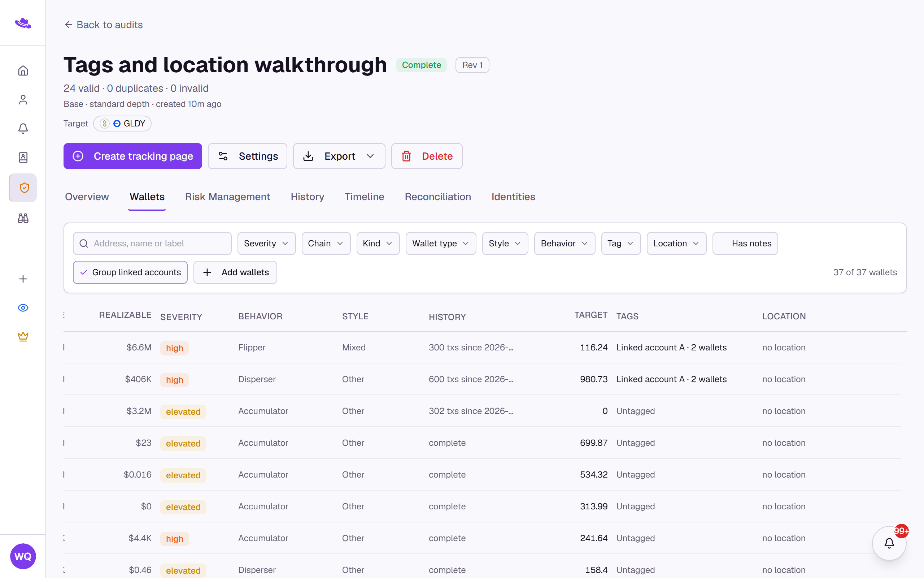Expand the Location filter dropdown
Image resolution: width=924 pixels, height=578 pixels.
[676, 243]
